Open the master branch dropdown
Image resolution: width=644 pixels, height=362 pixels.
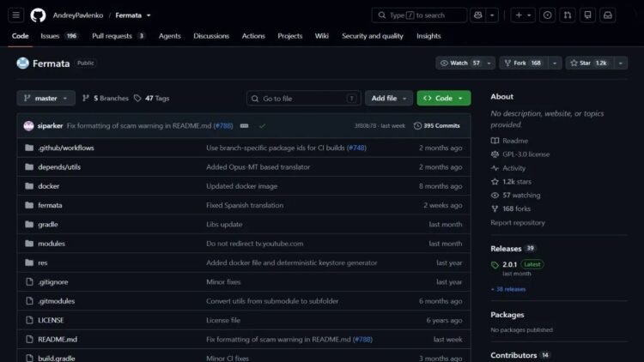46,98
